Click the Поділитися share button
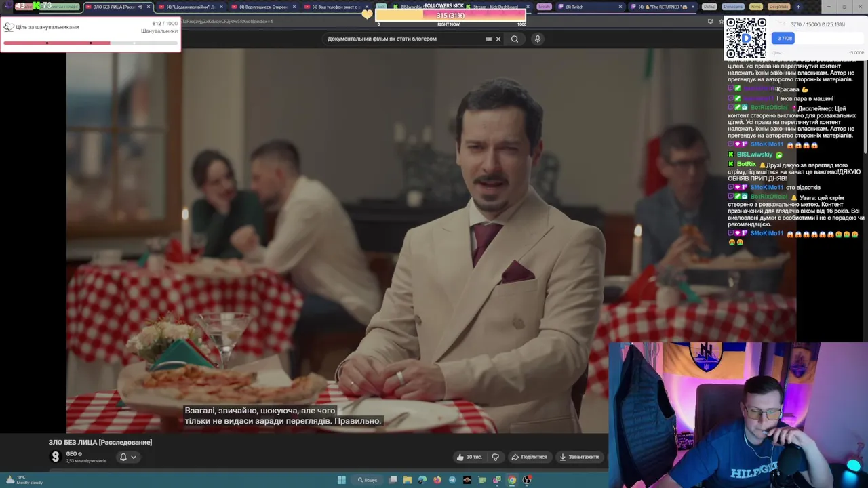The width and height of the screenshot is (868, 488). pos(530,457)
